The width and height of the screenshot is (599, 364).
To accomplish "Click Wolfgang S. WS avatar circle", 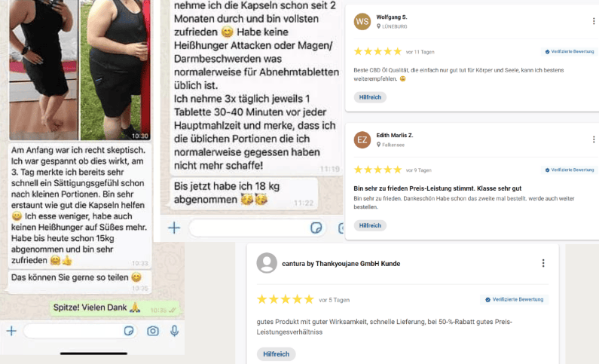I will point(362,21).
